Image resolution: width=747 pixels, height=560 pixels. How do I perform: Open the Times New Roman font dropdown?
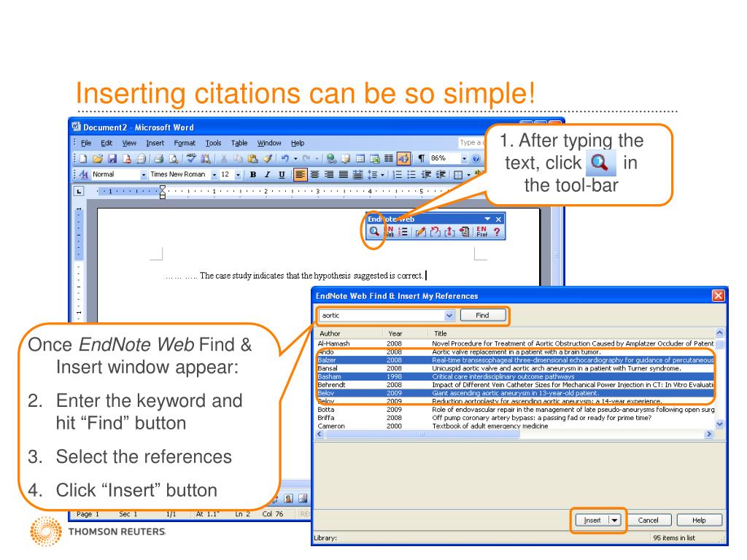coord(214,175)
